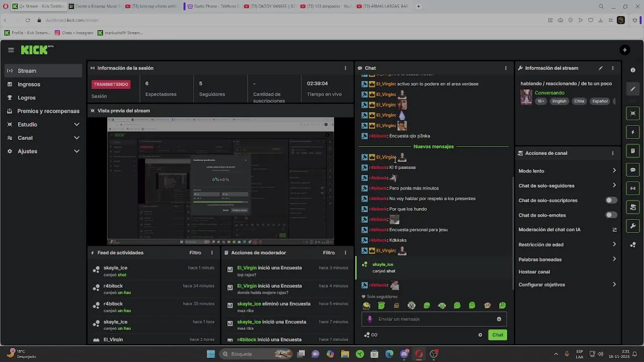Viewport: 644px width, 362px height.
Task: Select the broadcast signal widget icon in the right sidebar
Action: [x=633, y=189]
